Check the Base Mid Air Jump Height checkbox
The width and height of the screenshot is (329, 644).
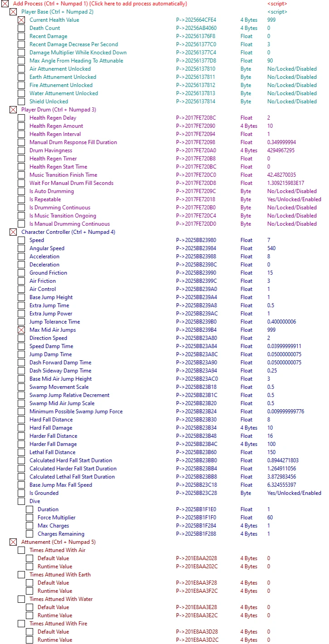(x=21, y=379)
